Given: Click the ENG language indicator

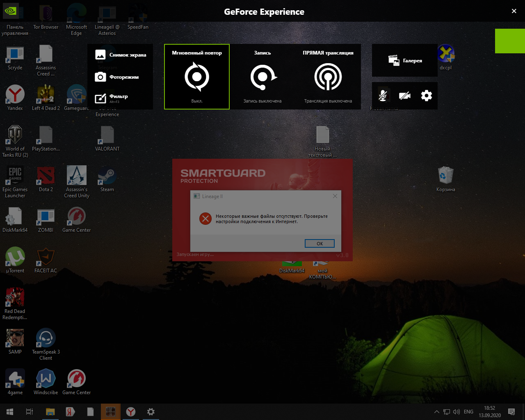Looking at the screenshot, I should (468, 412).
